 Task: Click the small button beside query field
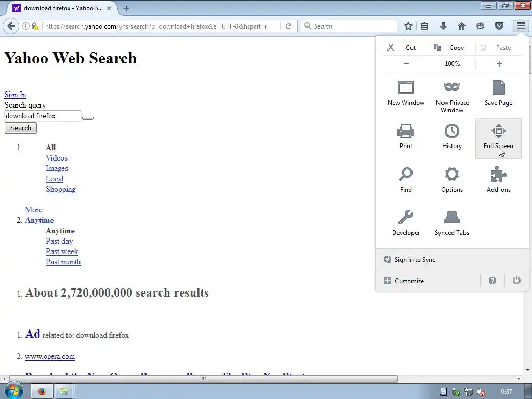[87, 118]
